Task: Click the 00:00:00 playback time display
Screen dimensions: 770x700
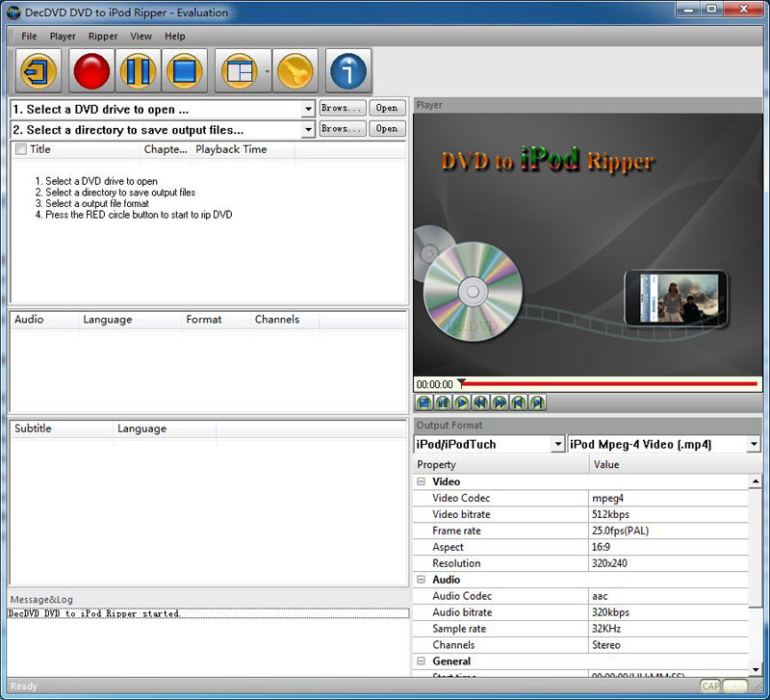Action: (x=435, y=384)
